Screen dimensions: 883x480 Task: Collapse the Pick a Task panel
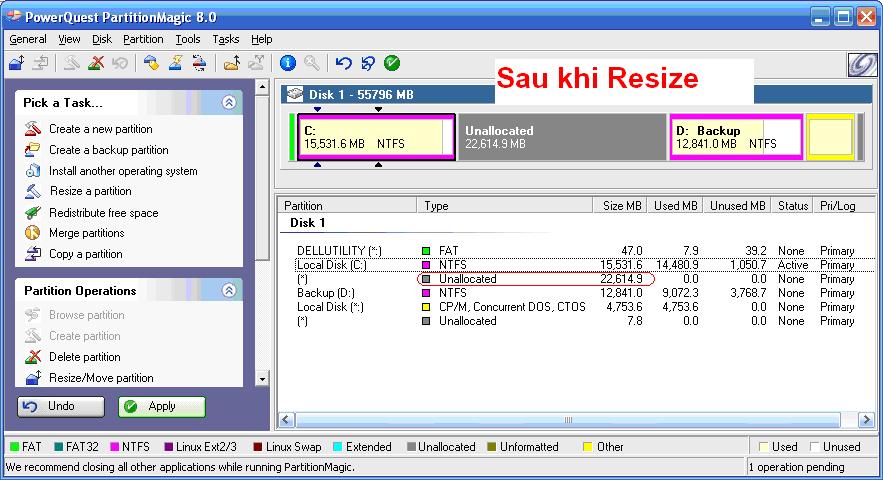229,102
